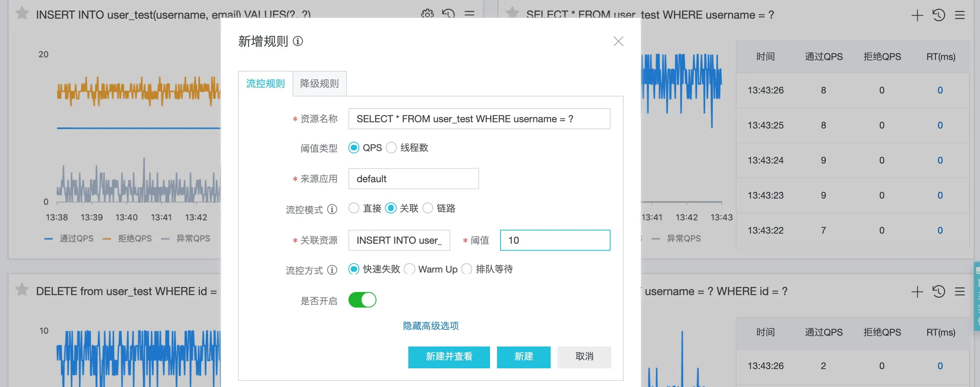This screenshot has height=387, width=980.
Task: Click the 13:43:23 time cell
Action: (766, 195)
